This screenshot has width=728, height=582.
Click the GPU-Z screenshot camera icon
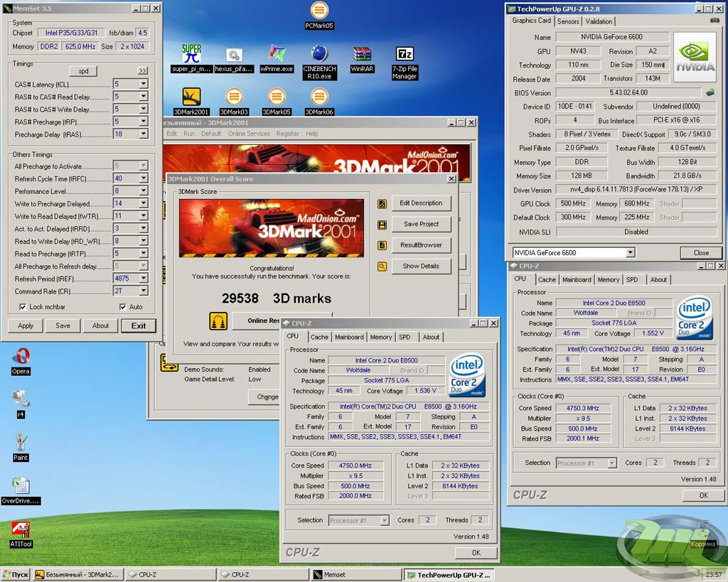point(715,21)
